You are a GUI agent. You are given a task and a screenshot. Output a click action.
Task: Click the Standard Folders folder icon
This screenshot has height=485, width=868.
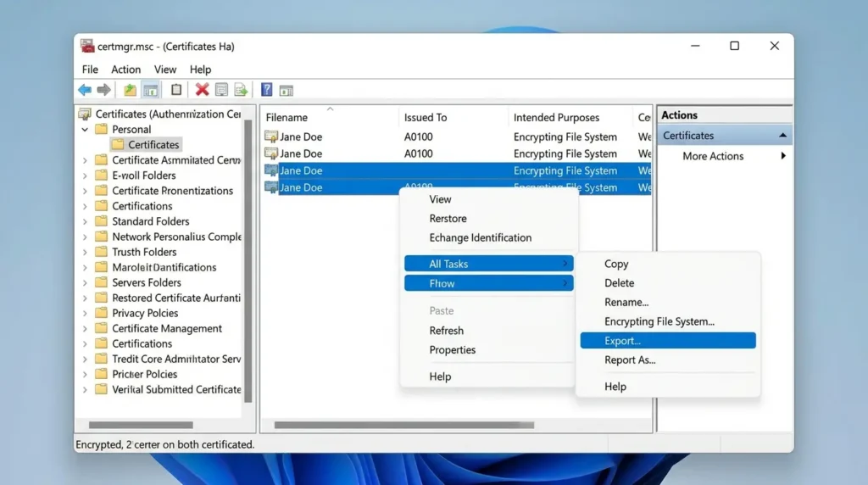(x=101, y=221)
